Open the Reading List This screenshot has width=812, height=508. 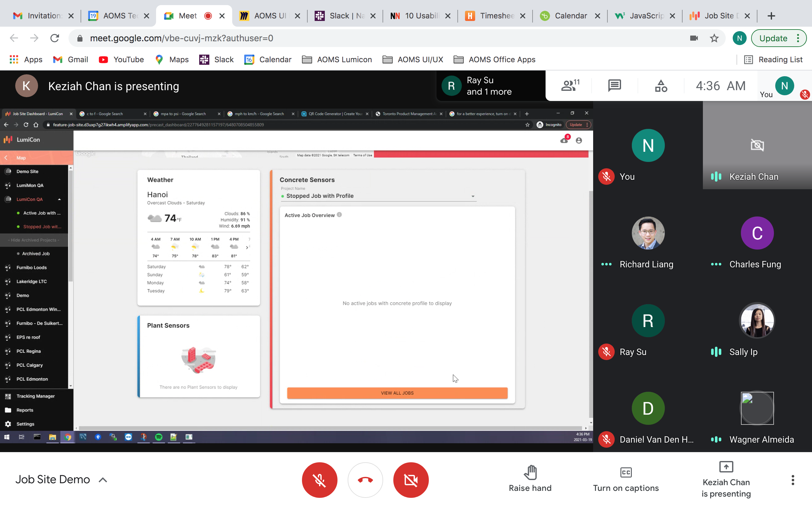773,59
